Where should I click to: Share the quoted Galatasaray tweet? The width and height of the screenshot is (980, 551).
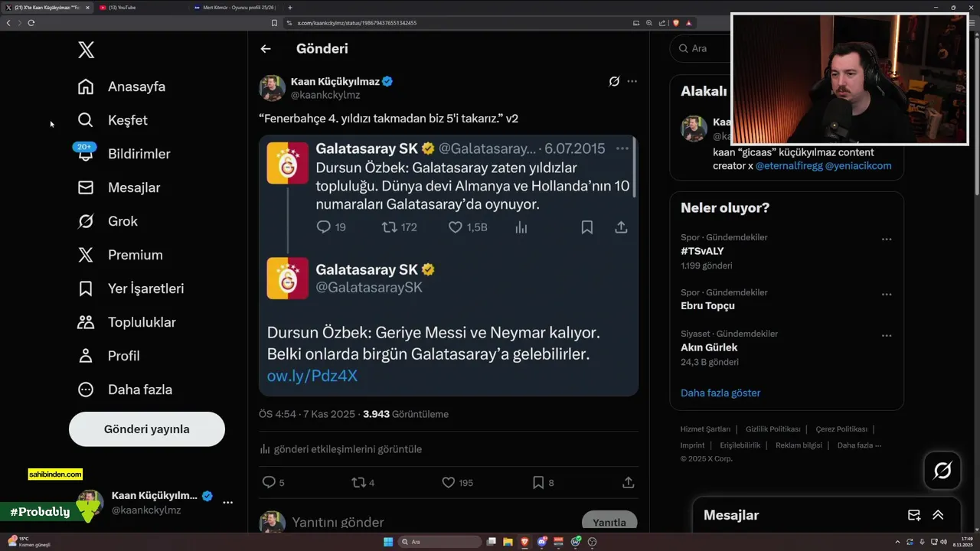pos(621,227)
